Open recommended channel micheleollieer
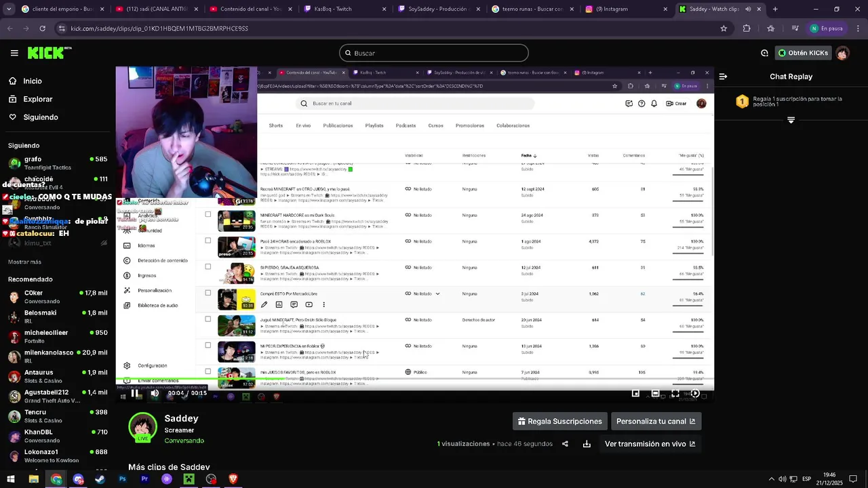 (x=58, y=336)
